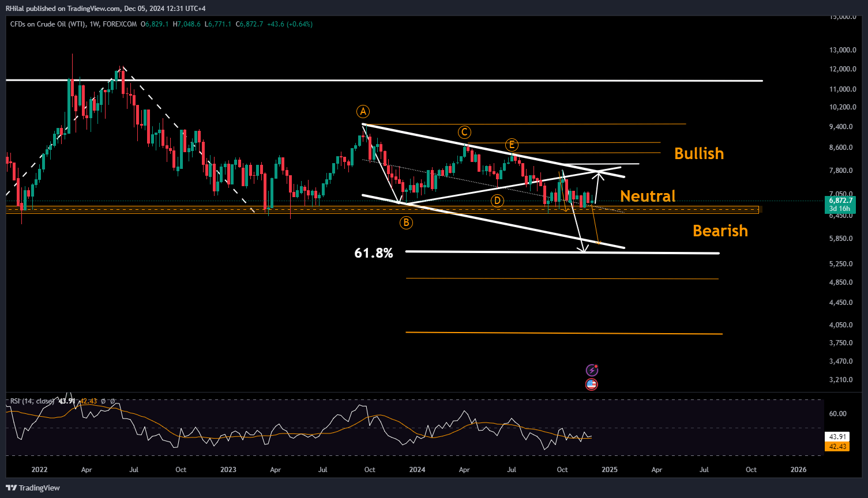
Task: Click the current price tag 6,872.7
Action: pyautogui.click(x=840, y=201)
